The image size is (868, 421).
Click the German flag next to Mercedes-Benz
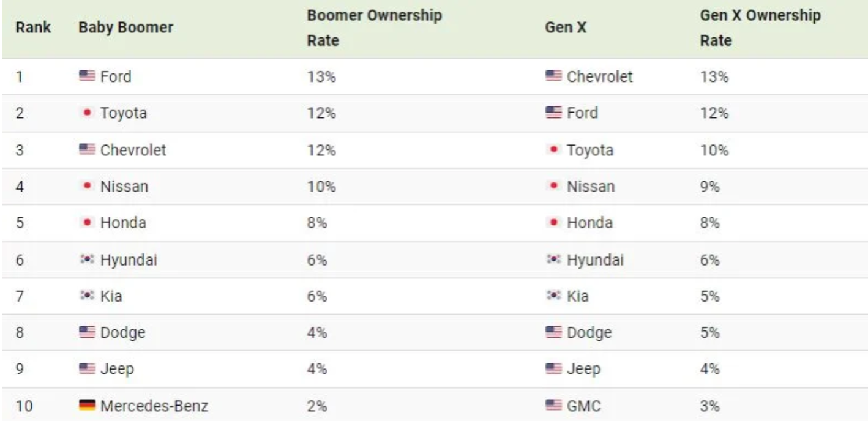[x=87, y=405]
